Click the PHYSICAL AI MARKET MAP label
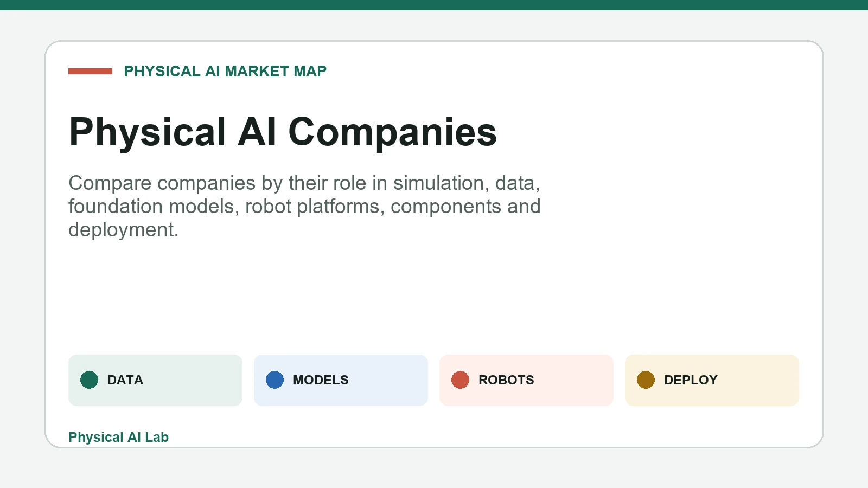The width and height of the screenshot is (868, 488). click(225, 71)
